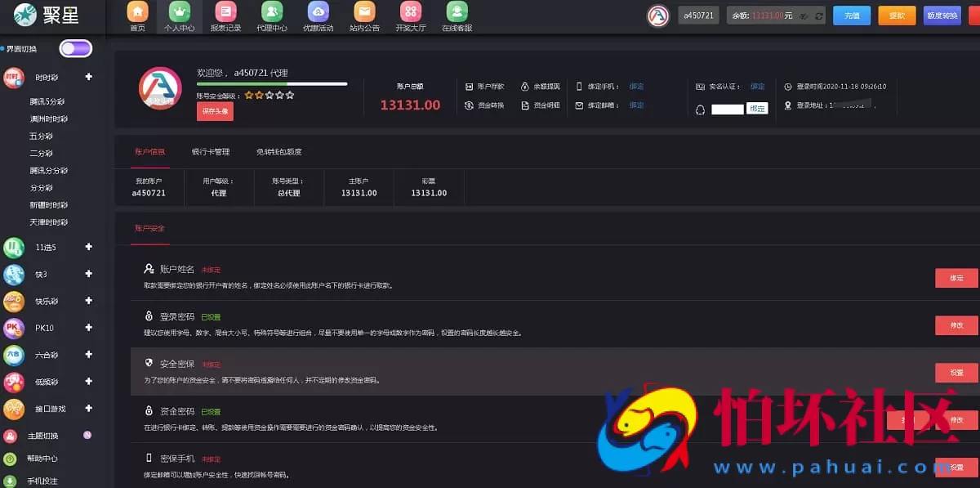Click the 开奖大厅 lottery hall icon

(x=411, y=12)
